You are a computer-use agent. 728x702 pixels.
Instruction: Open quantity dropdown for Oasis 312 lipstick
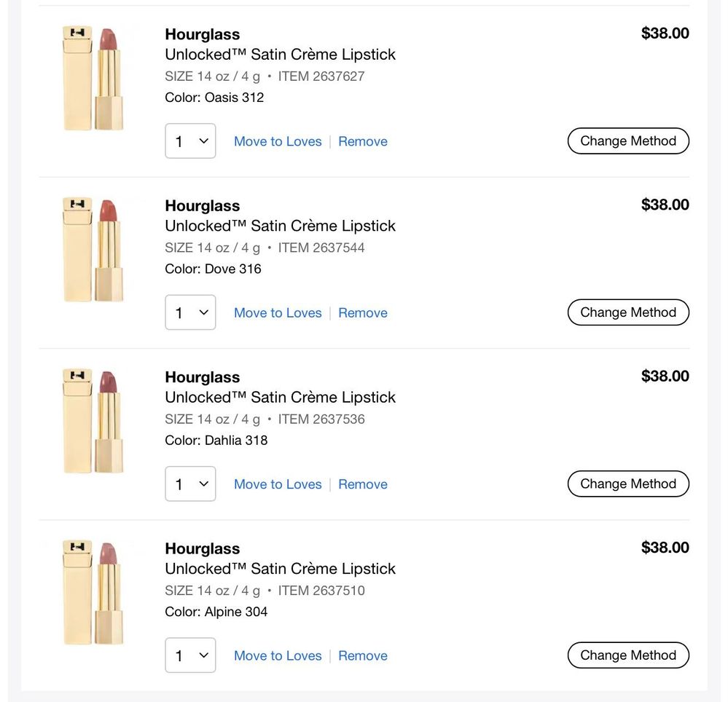coord(190,141)
